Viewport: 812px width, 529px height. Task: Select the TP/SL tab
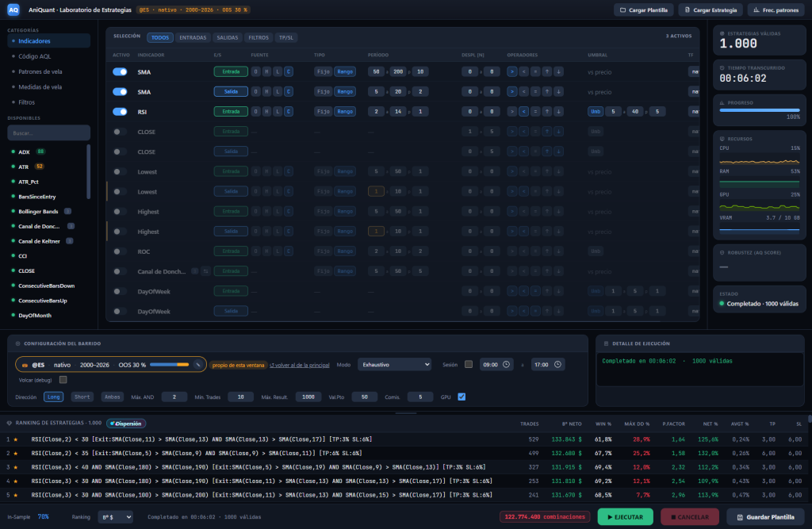[x=285, y=37]
